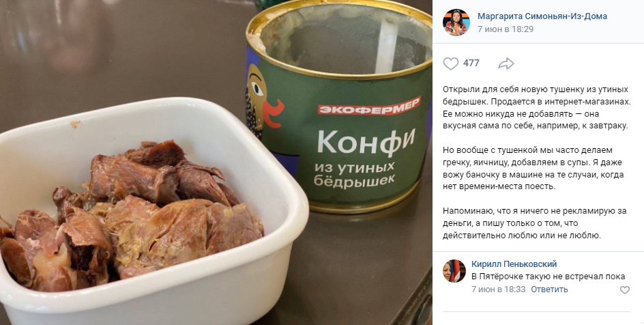Like Кирилл Пеньковский's comment with heart

624,289
